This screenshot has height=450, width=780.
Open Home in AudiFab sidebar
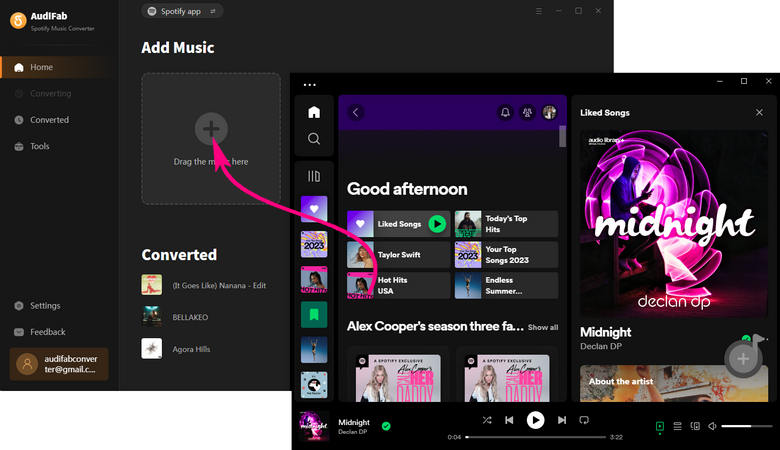(x=55, y=67)
